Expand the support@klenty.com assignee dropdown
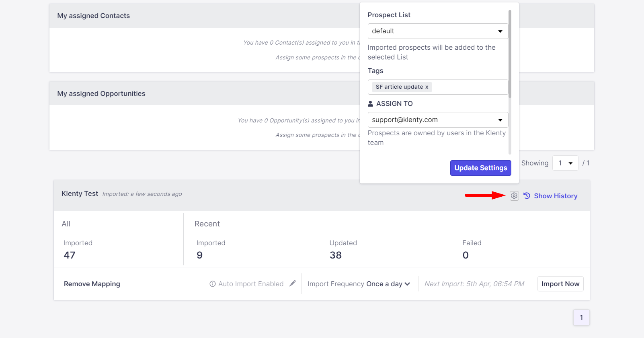The height and width of the screenshot is (338, 644). 438,120
